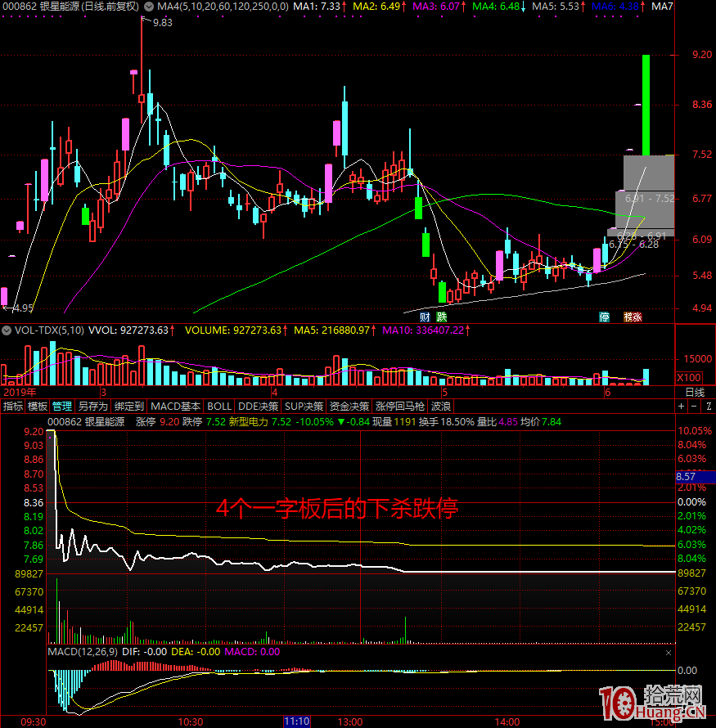Switch to BOLL indicator tab

point(219,407)
